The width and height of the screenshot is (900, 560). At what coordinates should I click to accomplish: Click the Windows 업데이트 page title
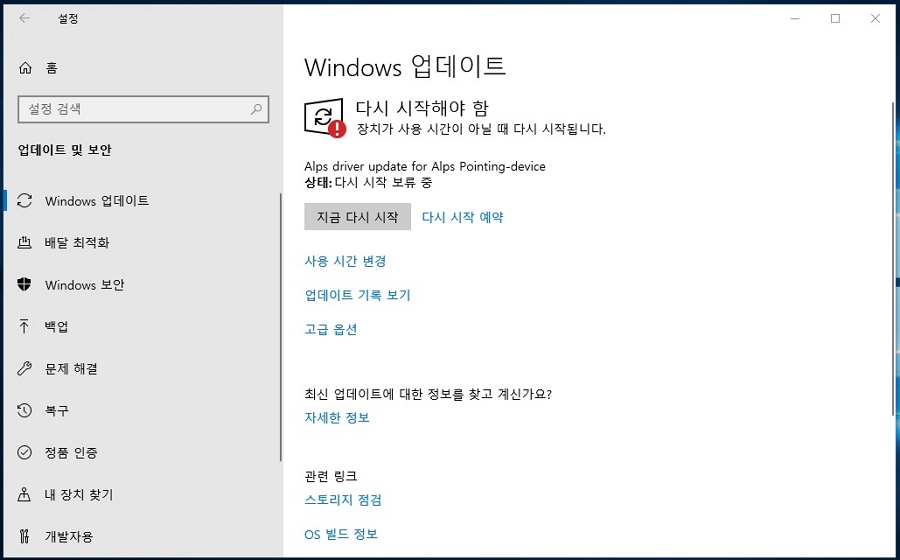point(405,67)
